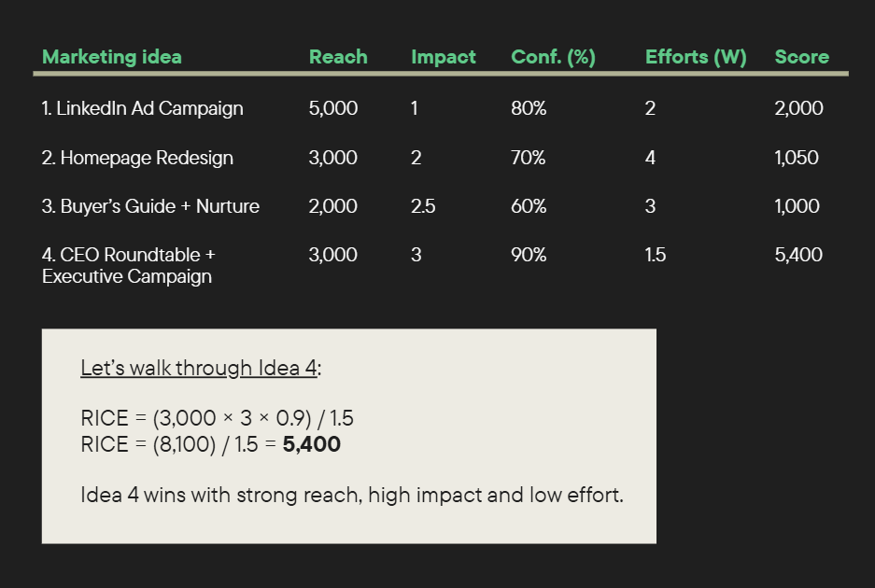The width and height of the screenshot is (875, 588).
Task: Select the "Idea 4 wins" summary sentence
Action: click(351, 495)
